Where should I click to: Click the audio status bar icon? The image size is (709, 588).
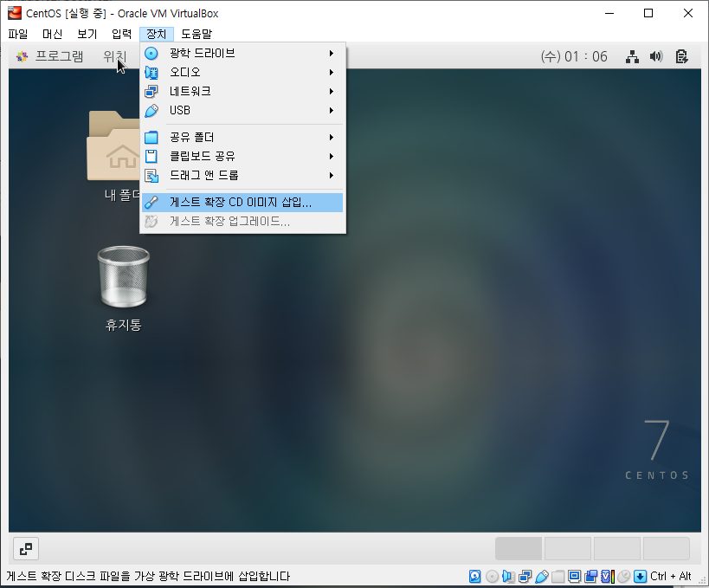[x=508, y=576]
